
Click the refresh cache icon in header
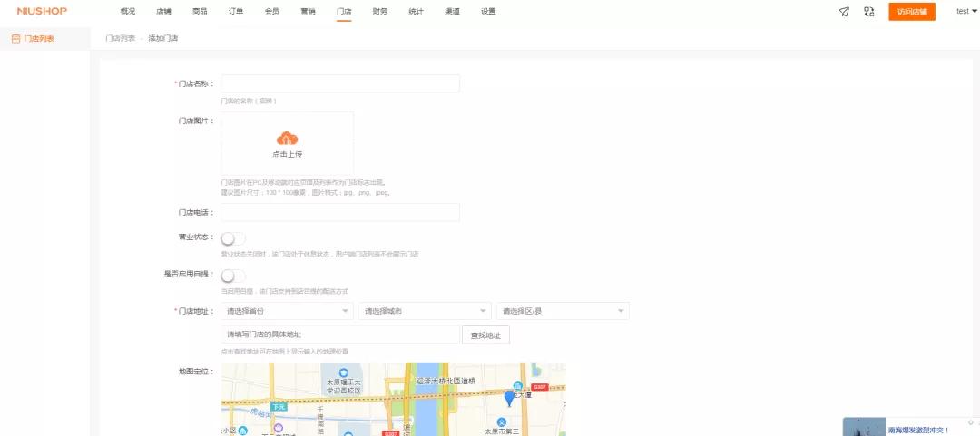868,11
